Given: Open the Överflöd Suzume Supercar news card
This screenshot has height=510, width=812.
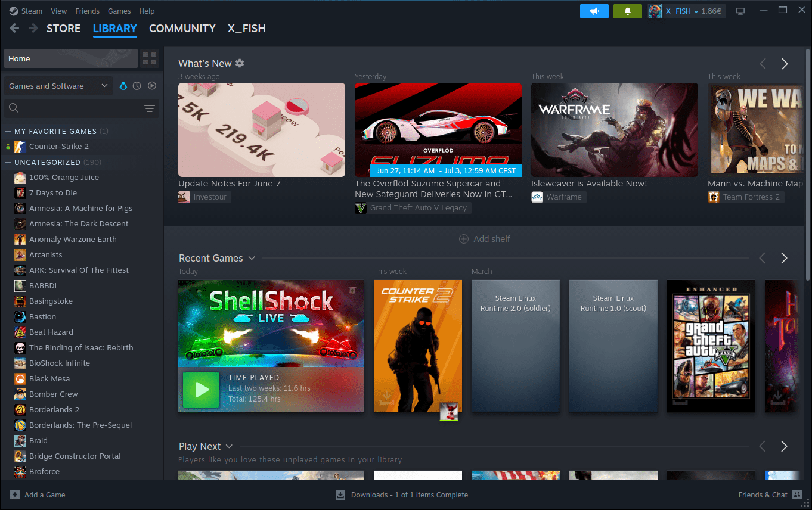Looking at the screenshot, I should click(x=438, y=130).
